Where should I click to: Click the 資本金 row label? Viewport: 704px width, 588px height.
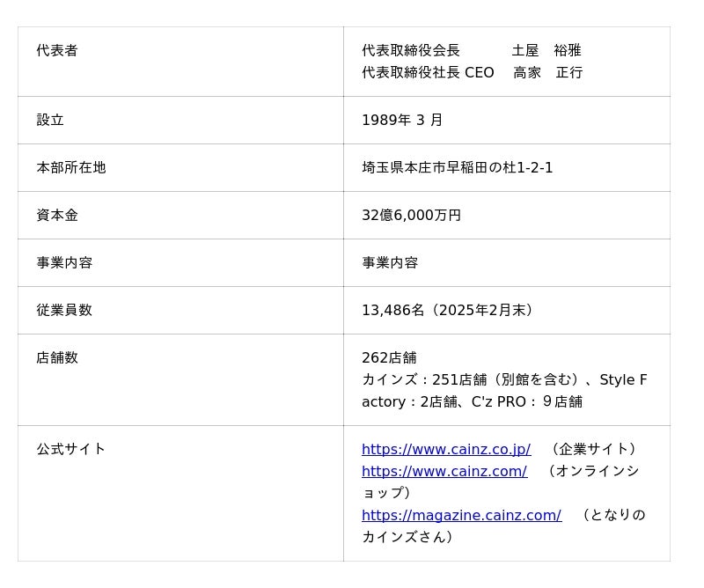click(x=57, y=215)
